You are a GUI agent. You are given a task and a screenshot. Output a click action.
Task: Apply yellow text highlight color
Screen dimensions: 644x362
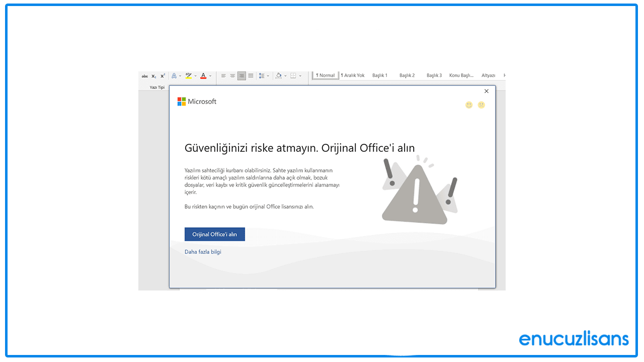point(189,76)
